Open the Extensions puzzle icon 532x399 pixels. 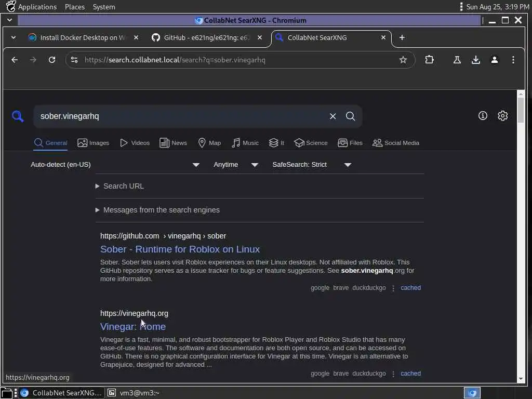point(429,60)
